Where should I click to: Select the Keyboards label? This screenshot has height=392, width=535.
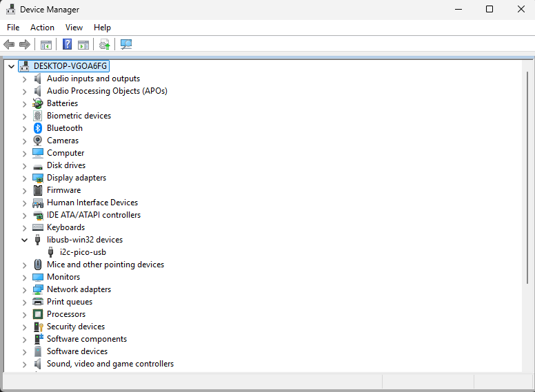click(66, 227)
